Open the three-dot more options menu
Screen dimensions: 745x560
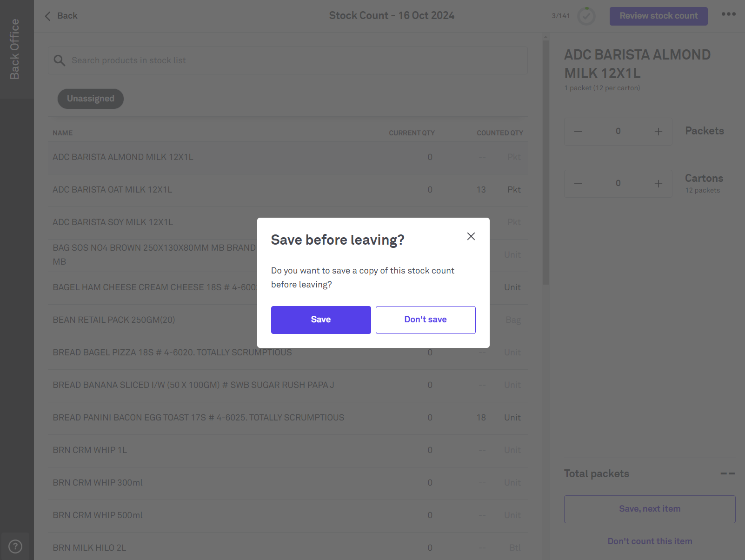(x=728, y=14)
